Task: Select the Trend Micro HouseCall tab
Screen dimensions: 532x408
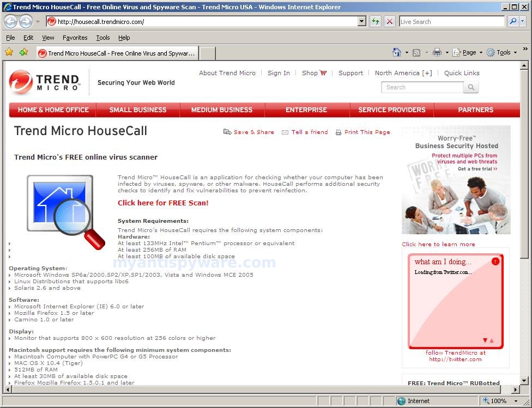Action: pos(117,53)
